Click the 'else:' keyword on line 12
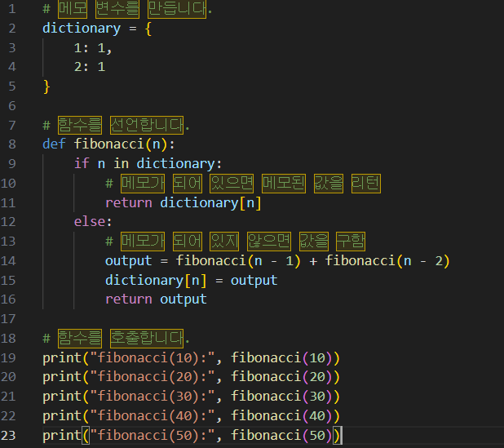 pyautogui.click(x=93, y=222)
